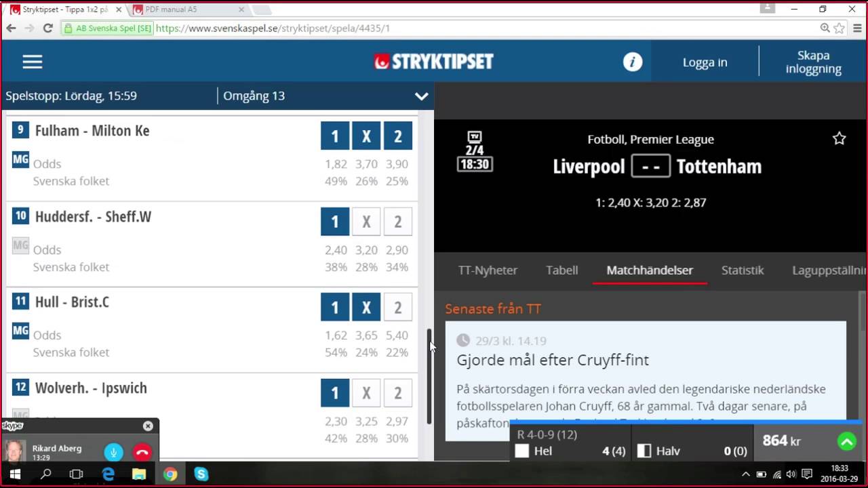This screenshot has width=868, height=488.
Task: Click the 864 kr total amount
Action: coord(781,441)
